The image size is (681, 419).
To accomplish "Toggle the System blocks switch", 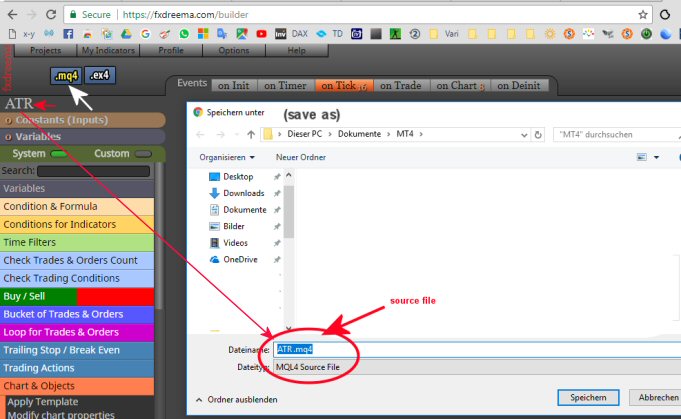I will point(59,154).
